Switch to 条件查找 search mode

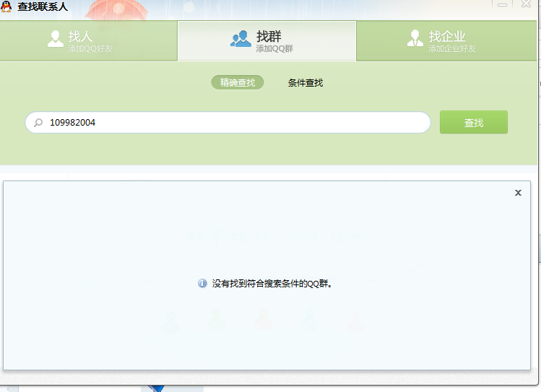pyautogui.click(x=305, y=82)
